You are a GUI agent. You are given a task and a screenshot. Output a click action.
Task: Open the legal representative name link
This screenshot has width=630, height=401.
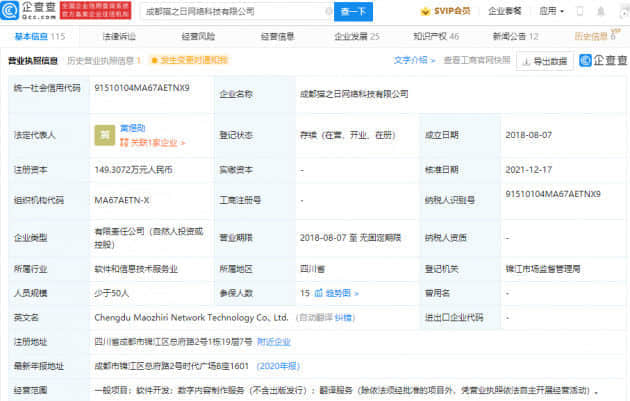tap(133, 128)
